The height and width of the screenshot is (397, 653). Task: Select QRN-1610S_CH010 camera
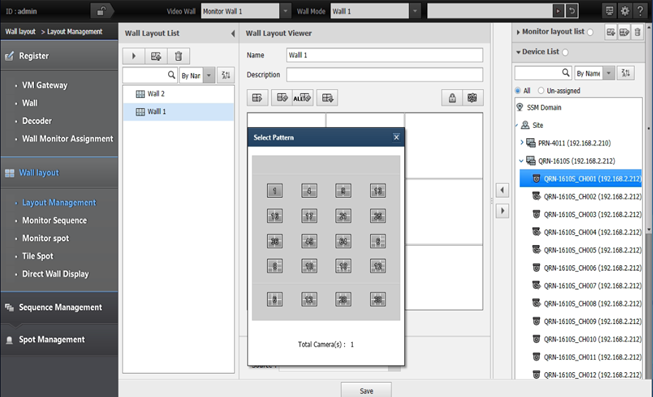[586, 339]
